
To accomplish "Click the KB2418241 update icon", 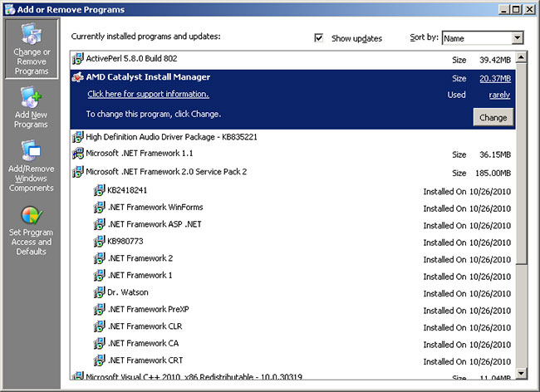I will pyautogui.click(x=99, y=190).
